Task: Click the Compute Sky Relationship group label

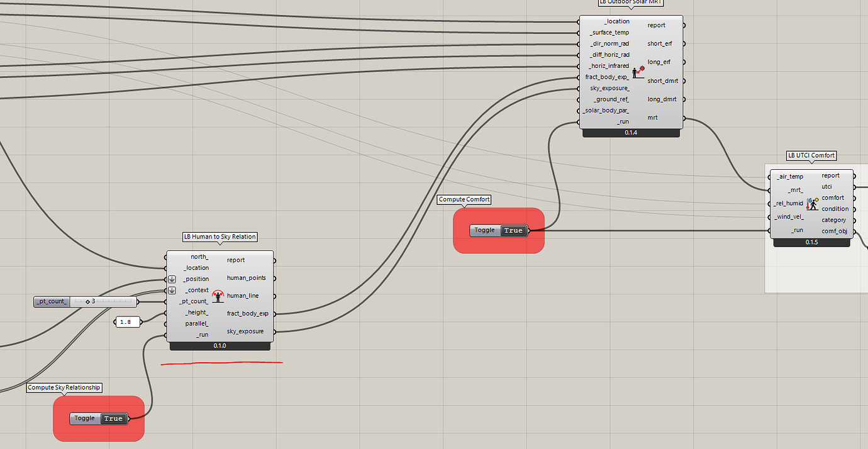Action: tap(64, 387)
